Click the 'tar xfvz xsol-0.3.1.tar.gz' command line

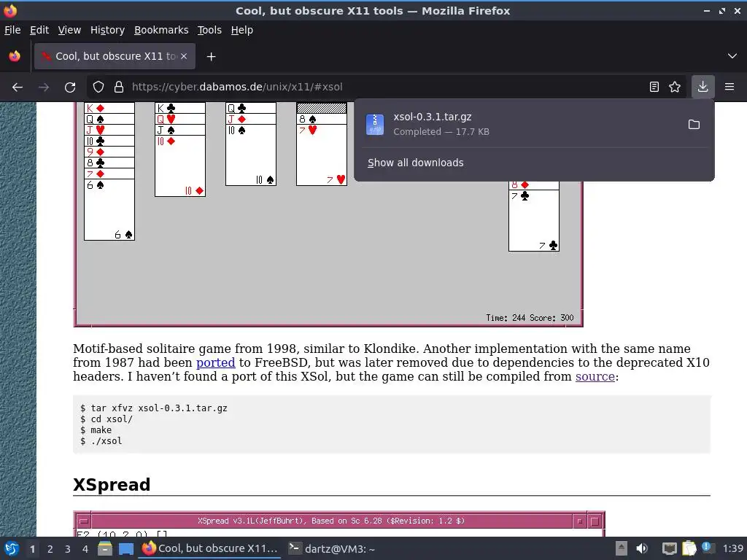pos(154,408)
